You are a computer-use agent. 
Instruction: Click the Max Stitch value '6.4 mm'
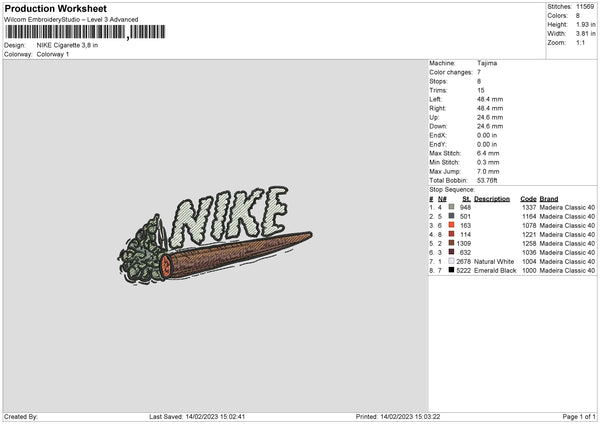point(488,153)
